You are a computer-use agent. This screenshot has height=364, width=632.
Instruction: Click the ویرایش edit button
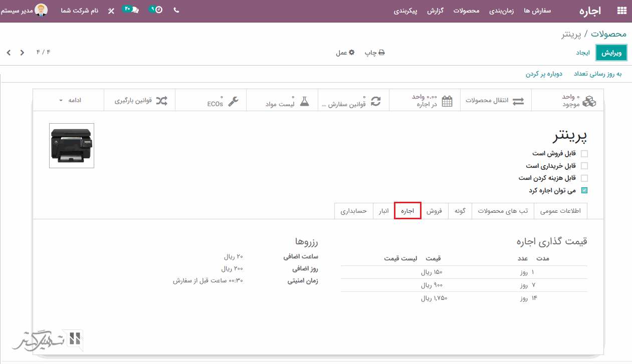click(611, 53)
